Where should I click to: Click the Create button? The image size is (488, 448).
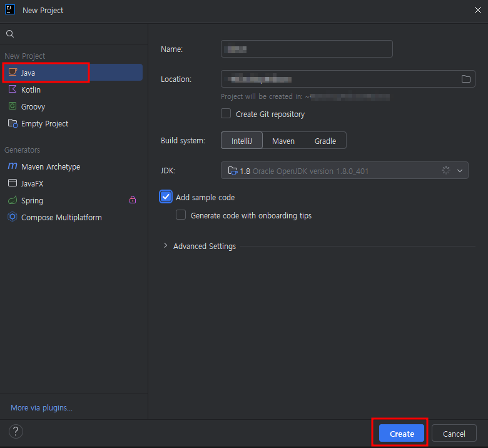click(x=402, y=433)
